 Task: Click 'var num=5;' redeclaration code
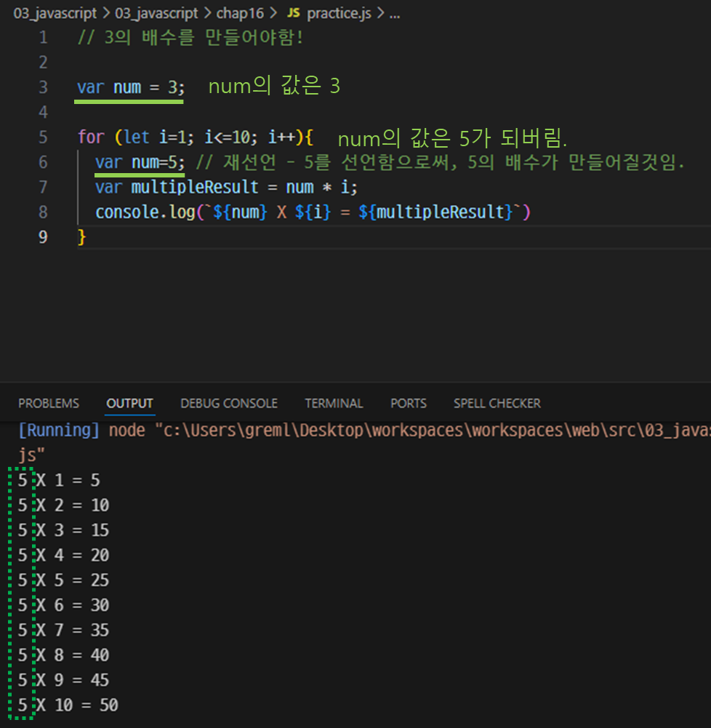(x=140, y=162)
